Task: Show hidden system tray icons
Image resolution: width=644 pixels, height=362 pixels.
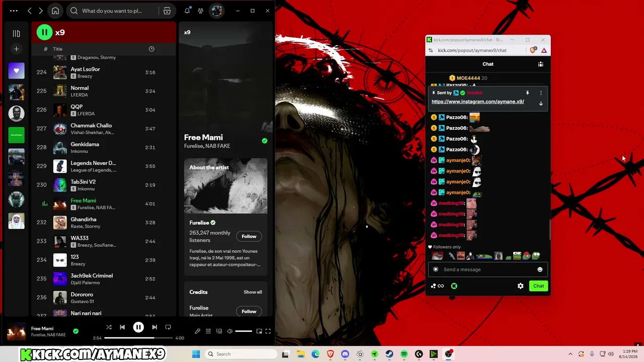Action: 570,354
